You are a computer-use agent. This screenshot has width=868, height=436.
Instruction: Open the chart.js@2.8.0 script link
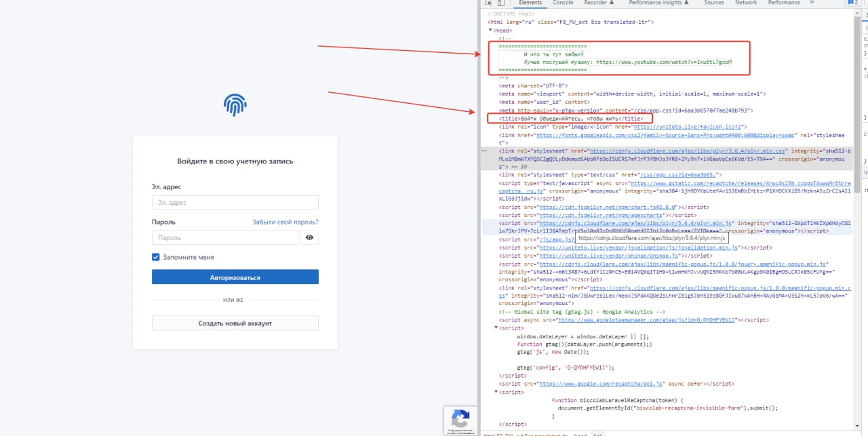[607, 206]
